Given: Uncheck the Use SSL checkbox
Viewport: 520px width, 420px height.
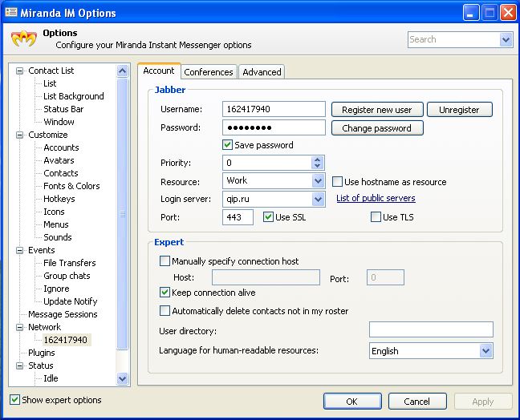Looking at the screenshot, I should pos(268,217).
